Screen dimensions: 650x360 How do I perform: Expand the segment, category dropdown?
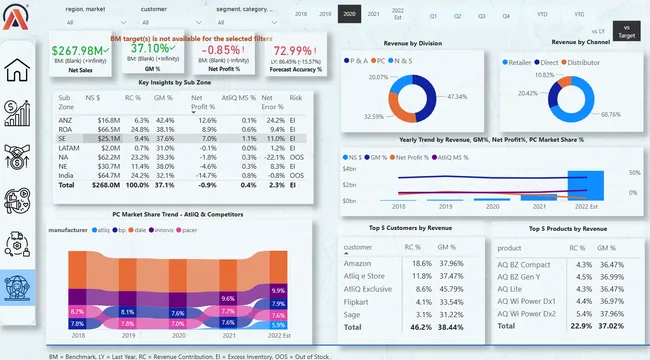(x=247, y=22)
